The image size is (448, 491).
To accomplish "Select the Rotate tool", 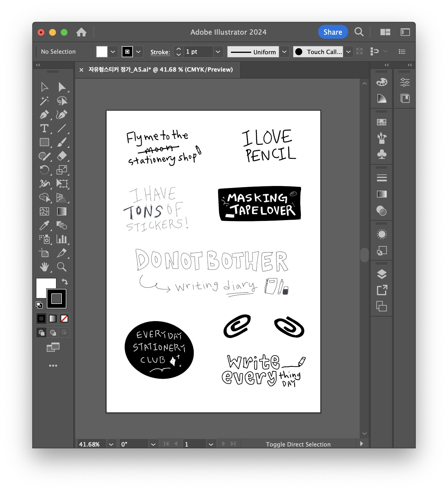I will point(44,170).
